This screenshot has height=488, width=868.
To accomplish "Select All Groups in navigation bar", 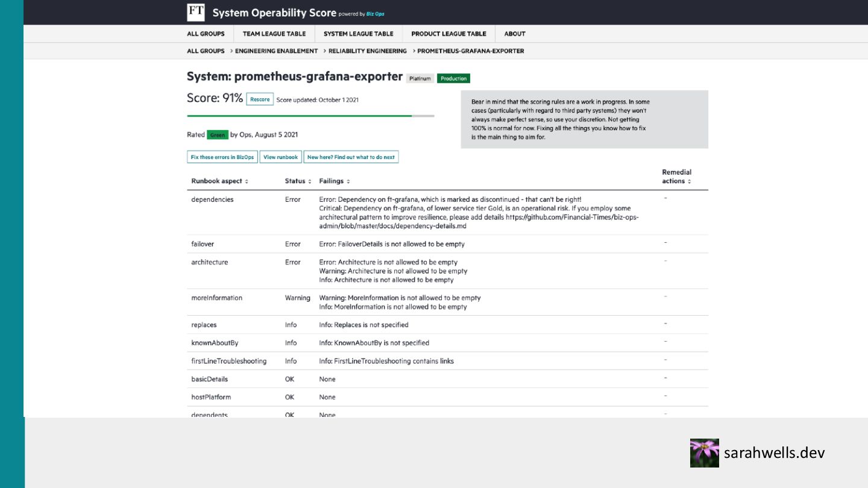I will pos(206,34).
